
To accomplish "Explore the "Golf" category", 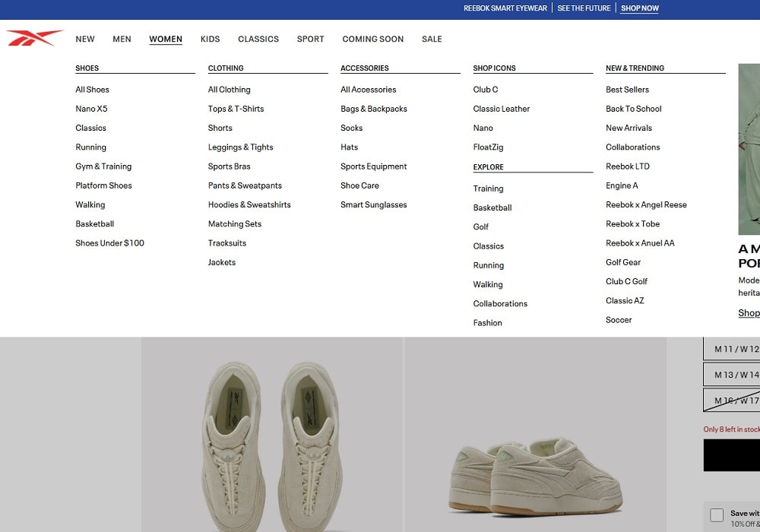I will point(481,226).
